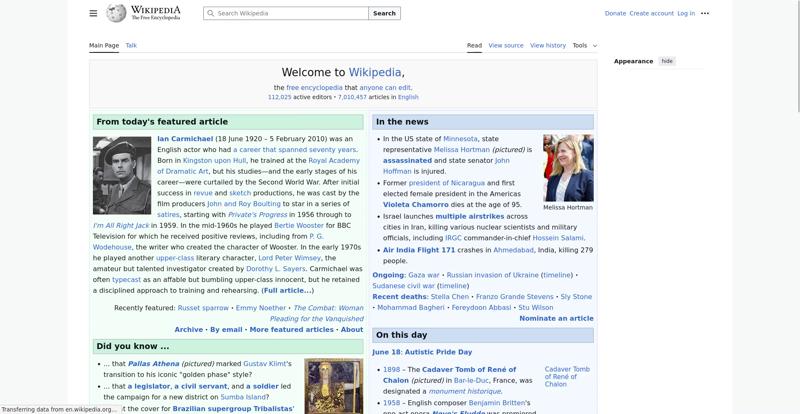Image resolution: width=800 pixels, height=414 pixels.
Task: Click the page vertical scrollbar
Action: point(798,56)
